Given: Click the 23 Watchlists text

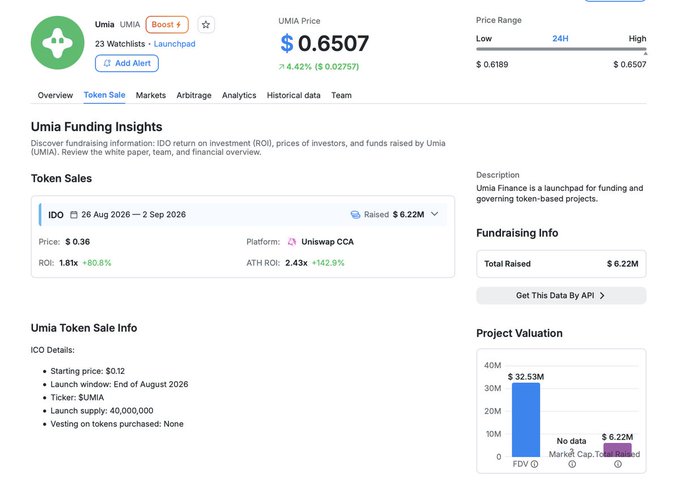Looking at the screenshot, I should [120, 44].
